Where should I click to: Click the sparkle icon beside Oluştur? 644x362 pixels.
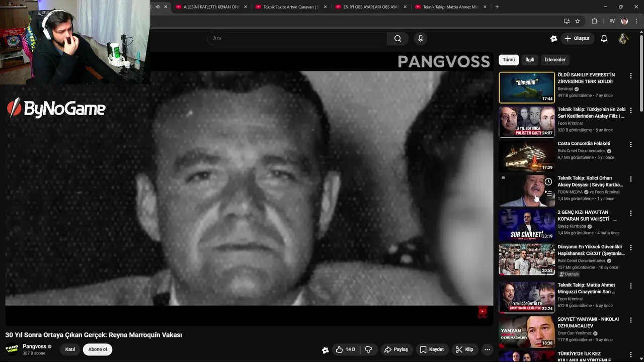[x=553, y=38]
